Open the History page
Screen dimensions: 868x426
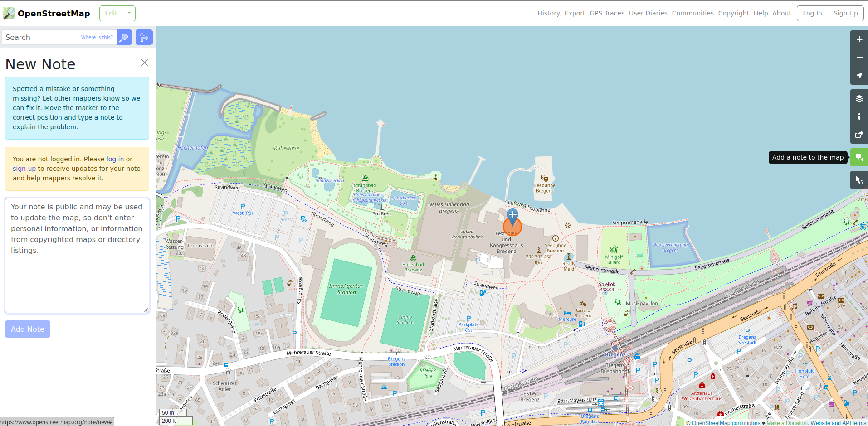549,13
